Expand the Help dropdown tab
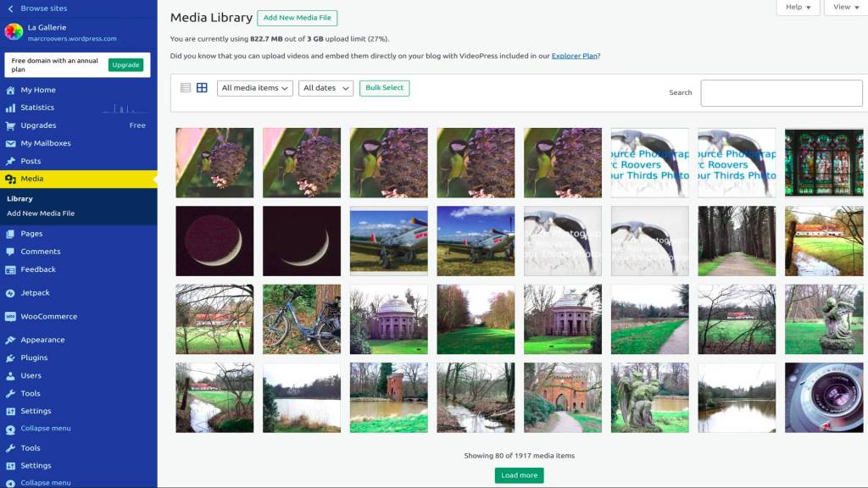The image size is (868, 488). click(x=798, y=7)
